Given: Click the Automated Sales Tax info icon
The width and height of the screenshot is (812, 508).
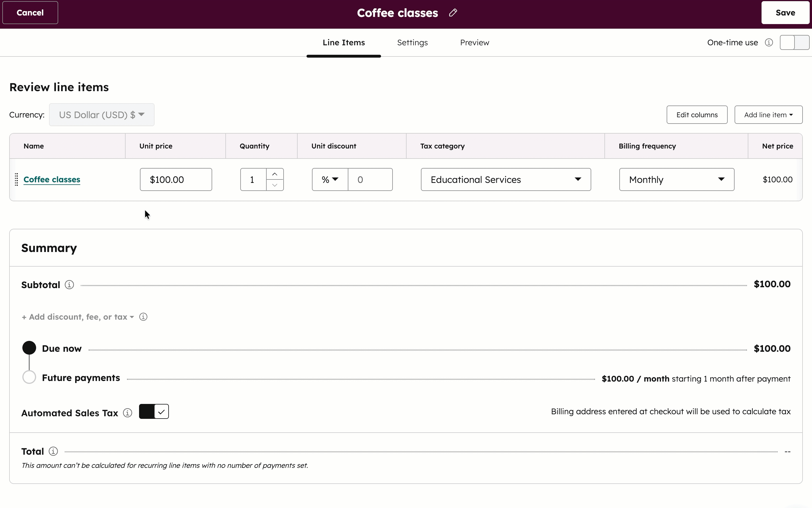Looking at the screenshot, I should (x=127, y=413).
